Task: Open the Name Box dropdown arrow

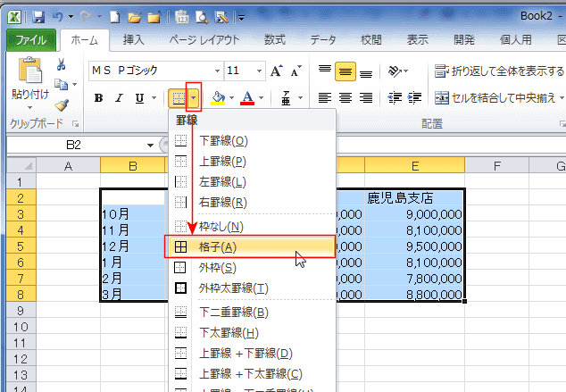Action: (150, 146)
